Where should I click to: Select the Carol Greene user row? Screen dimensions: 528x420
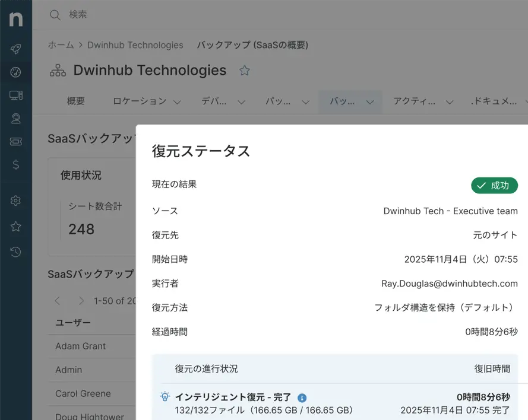pos(92,393)
